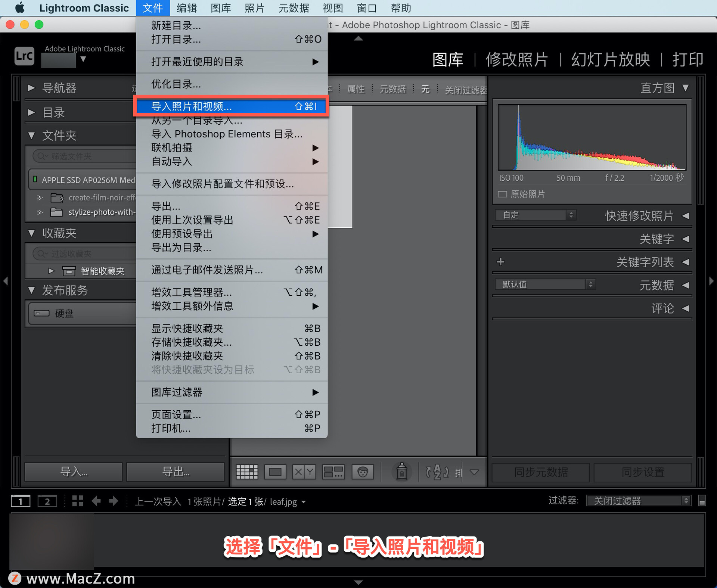Image resolution: width=717 pixels, height=588 pixels.
Task: Collapse right panel group arrow
Action: point(711,281)
